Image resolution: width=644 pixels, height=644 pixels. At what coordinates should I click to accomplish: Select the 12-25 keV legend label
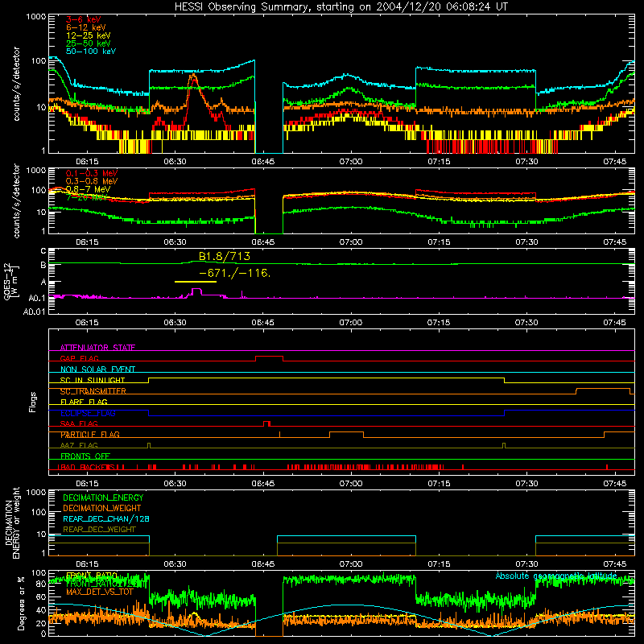click(89, 35)
